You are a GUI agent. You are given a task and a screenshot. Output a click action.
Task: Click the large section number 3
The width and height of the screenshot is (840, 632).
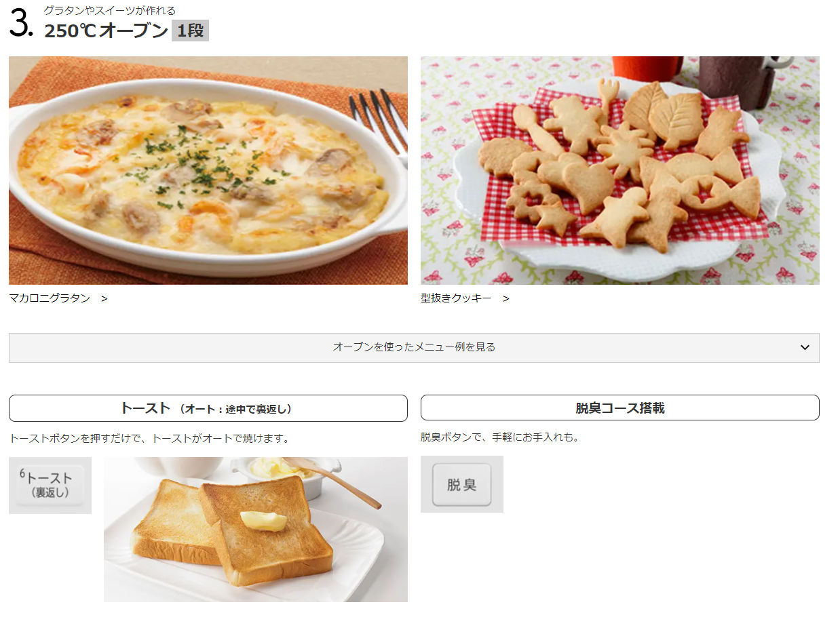pos(21,24)
